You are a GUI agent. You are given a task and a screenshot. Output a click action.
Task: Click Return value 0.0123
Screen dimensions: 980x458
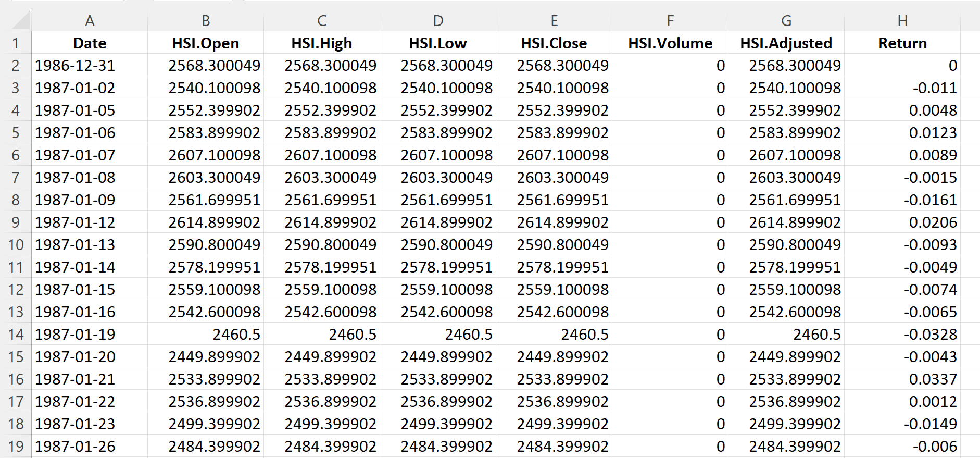coord(902,132)
